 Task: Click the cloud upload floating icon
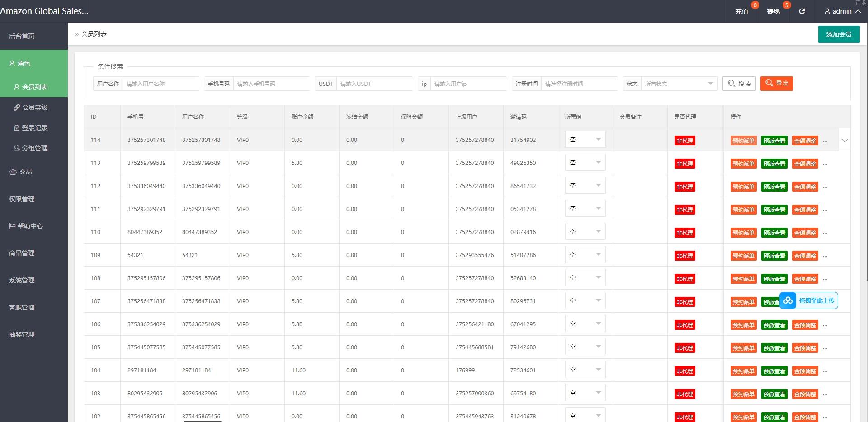pos(788,300)
